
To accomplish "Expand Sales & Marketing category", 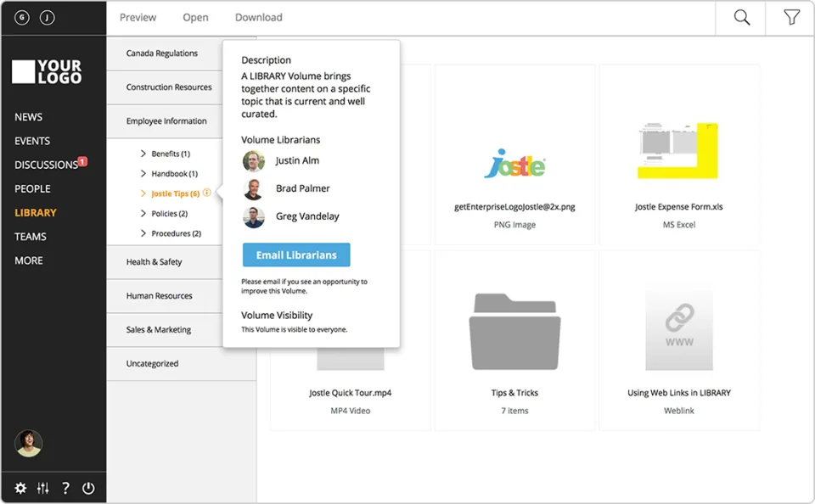I will [x=165, y=329].
